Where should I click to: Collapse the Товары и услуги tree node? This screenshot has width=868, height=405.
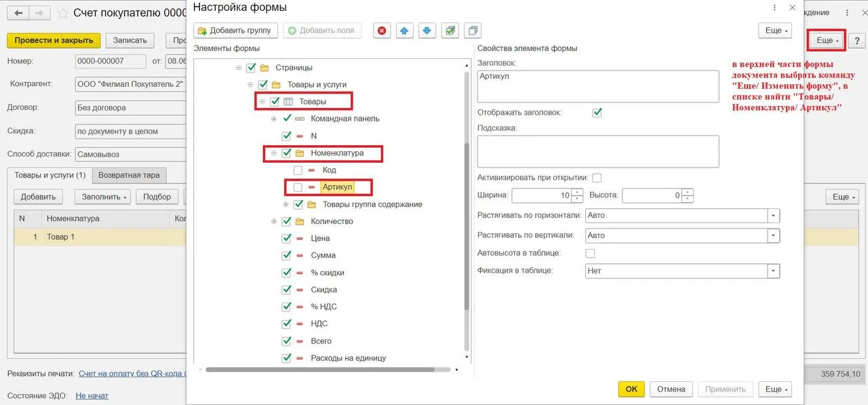[250, 85]
